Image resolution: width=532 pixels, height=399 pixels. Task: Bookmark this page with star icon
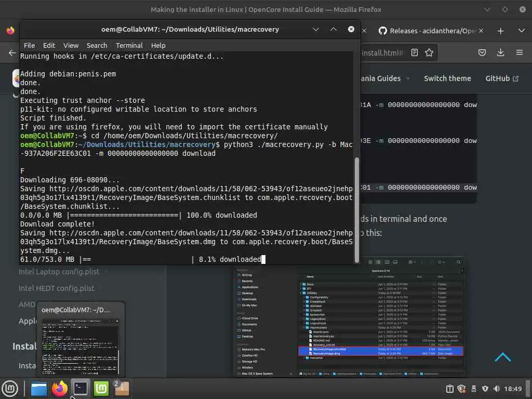pyautogui.click(x=429, y=52)
